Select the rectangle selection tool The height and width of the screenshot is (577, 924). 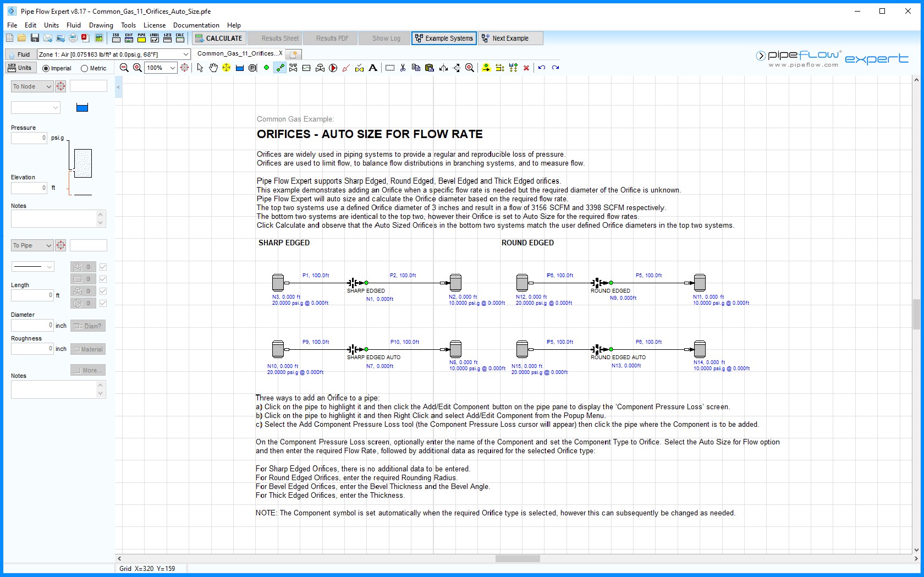[x=390, y=68]
